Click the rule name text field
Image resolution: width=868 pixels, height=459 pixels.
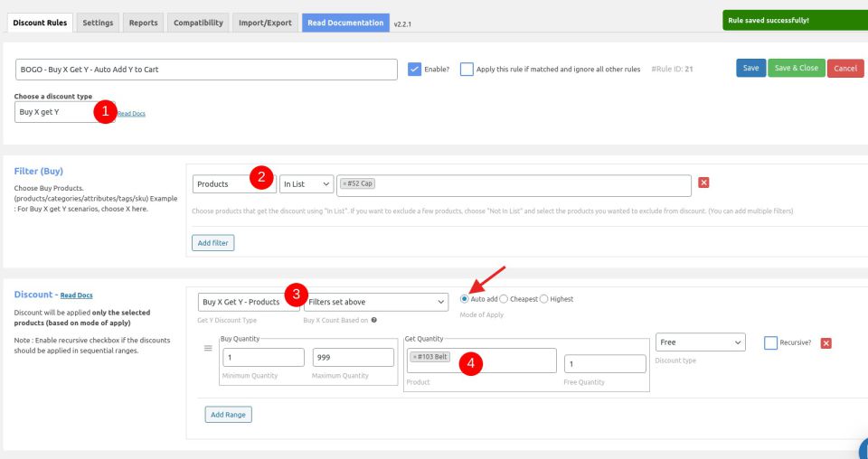pyautogui.click(x=207, y=70)
